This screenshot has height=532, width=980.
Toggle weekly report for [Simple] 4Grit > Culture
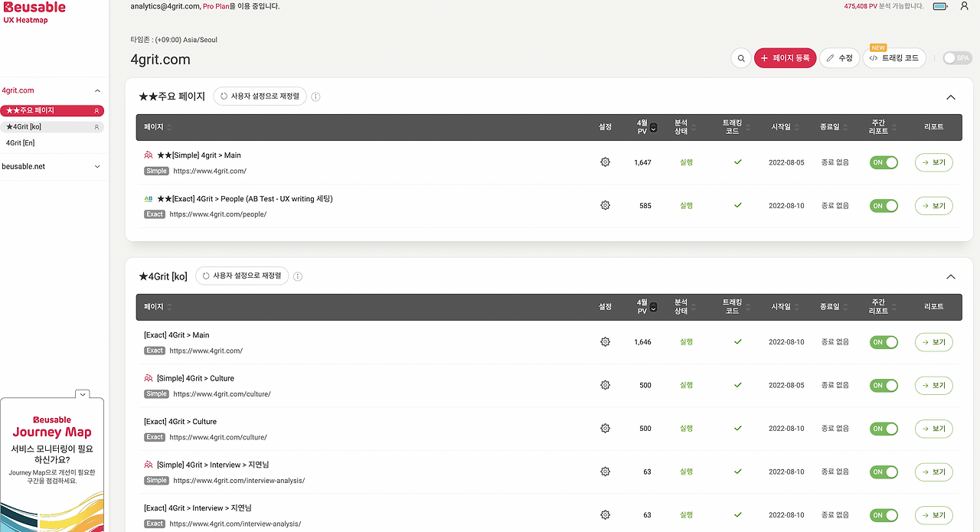[884, 386]
